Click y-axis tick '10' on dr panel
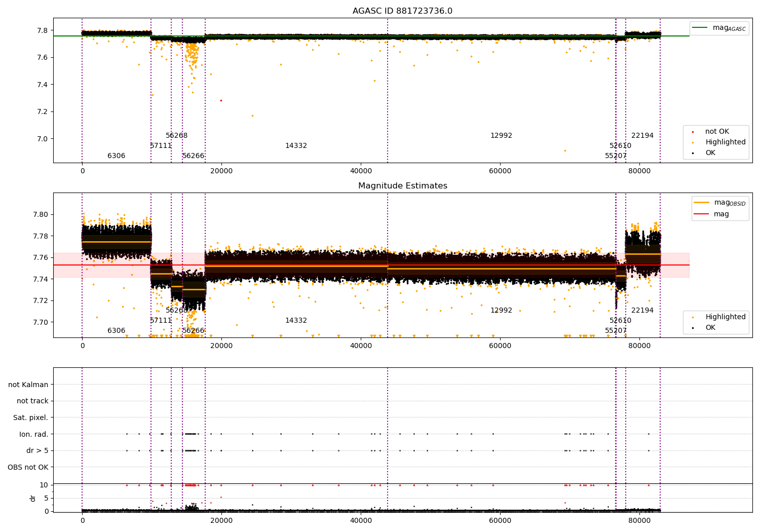 pyautogui.click(x=44, y=485)
